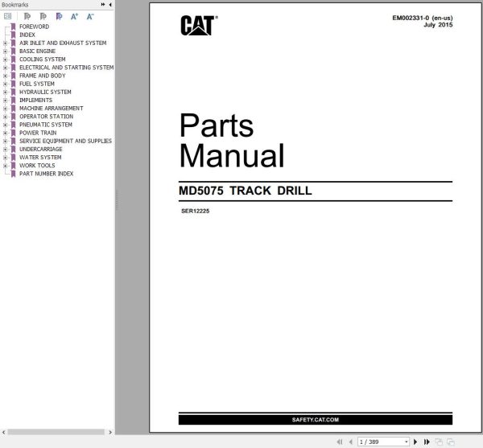Go to the first page

(340, 442)
